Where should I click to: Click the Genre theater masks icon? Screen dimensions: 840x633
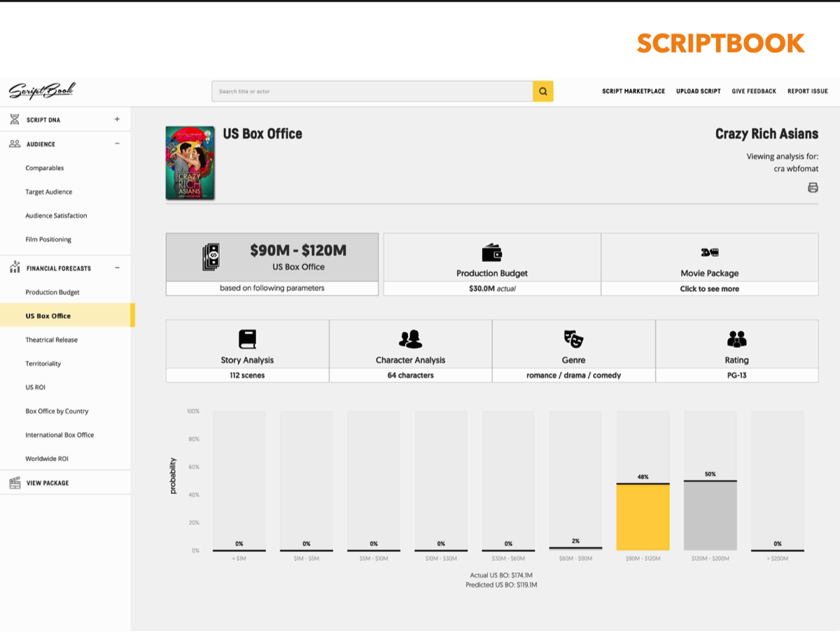573,340
